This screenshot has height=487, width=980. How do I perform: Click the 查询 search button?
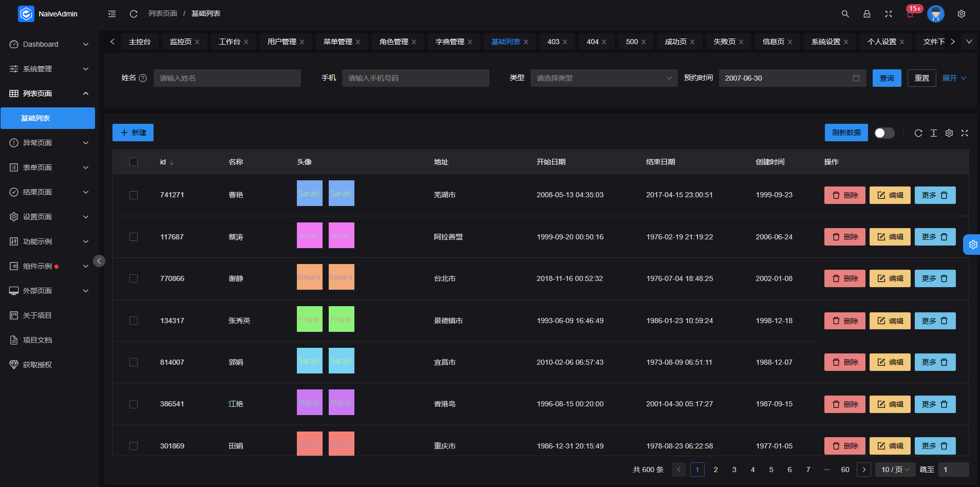887,78
